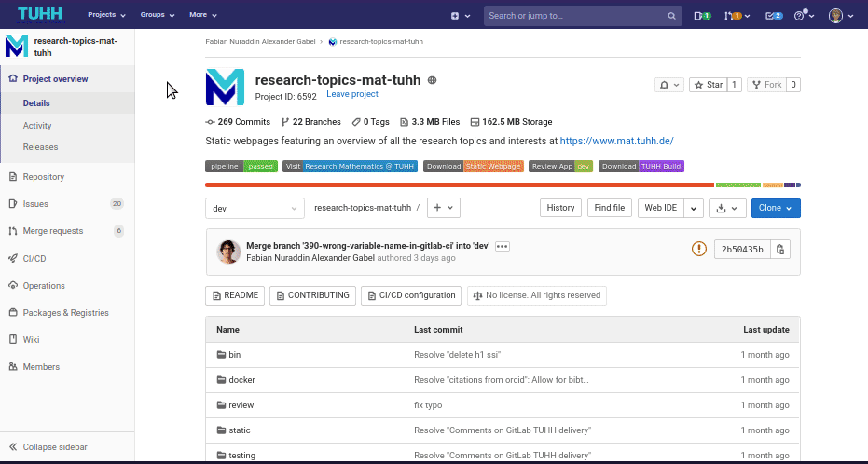This screenshot has height=464, width=868.
Task: Open 162.5 MB Storage link
Action: (x=511, y=122)
